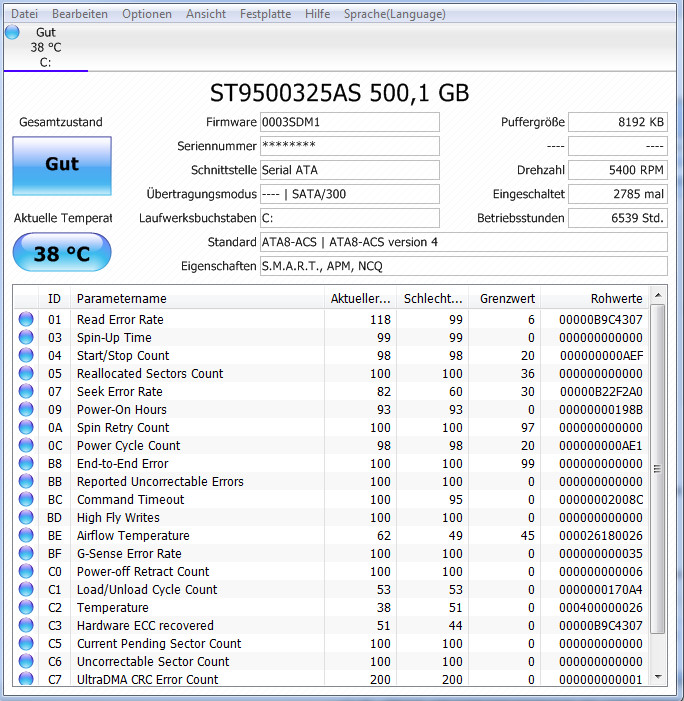This screenshot has height=701, width=684.
Task: Click status icon for Power-off Retract Count
Action: click(26, 571)
